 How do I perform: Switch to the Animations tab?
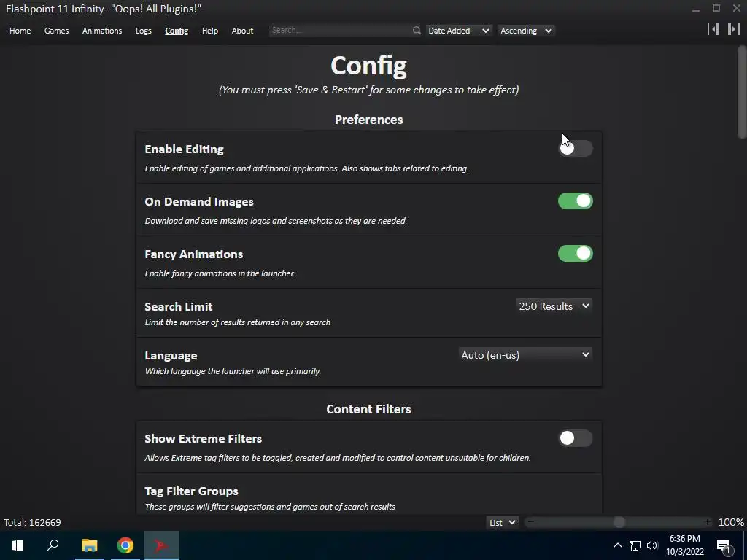102,31
